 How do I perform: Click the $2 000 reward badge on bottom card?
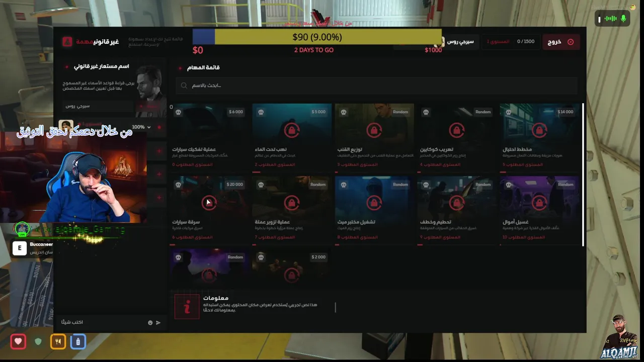[318, 257]
